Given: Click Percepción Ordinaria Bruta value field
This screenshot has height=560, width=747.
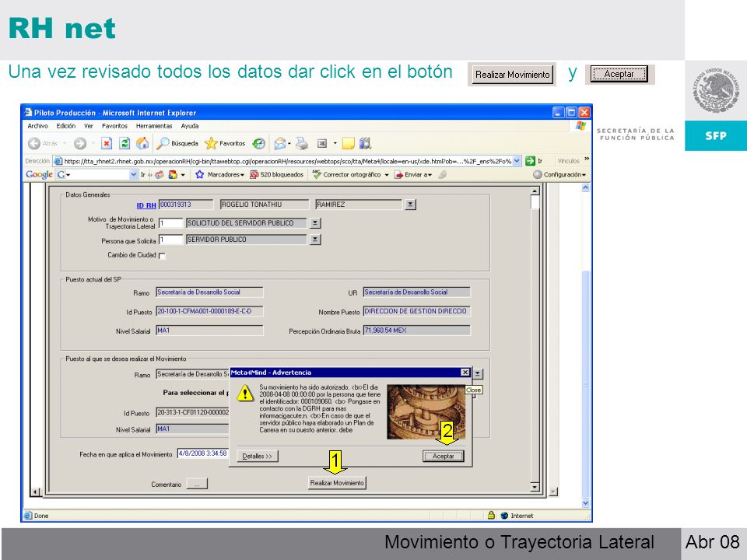Looking at the screenshot, I should pos(417,331).
